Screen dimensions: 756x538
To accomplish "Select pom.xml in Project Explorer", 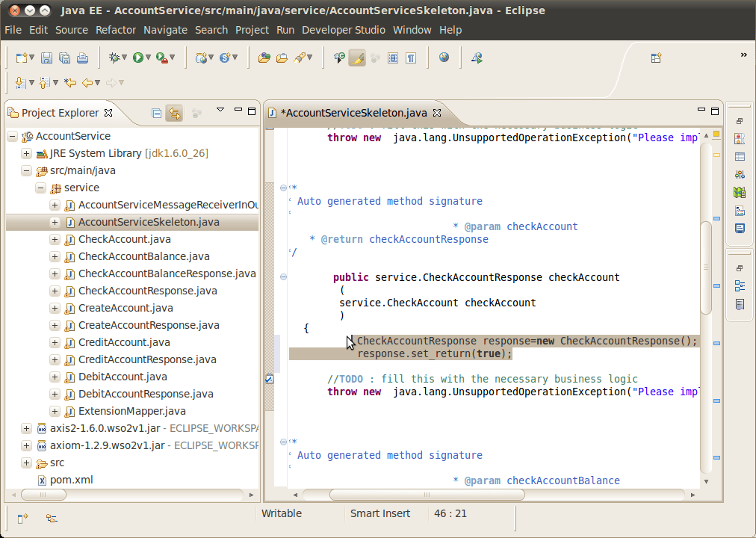I will pyautogui.click(x=72, y=480).
